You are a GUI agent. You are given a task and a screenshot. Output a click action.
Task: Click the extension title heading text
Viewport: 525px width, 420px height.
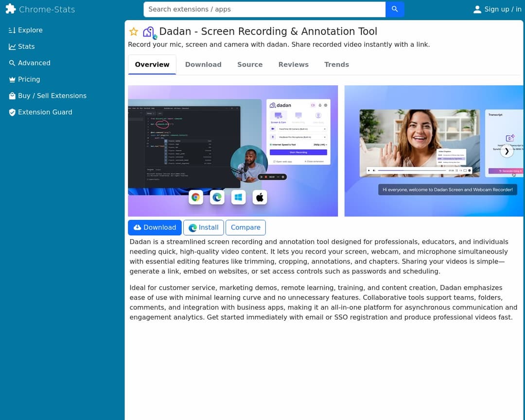click(x=268, y=31)
